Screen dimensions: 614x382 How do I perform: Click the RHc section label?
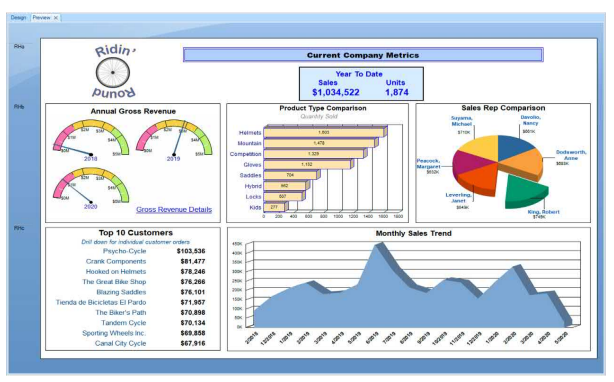click(x=19, y=228)
